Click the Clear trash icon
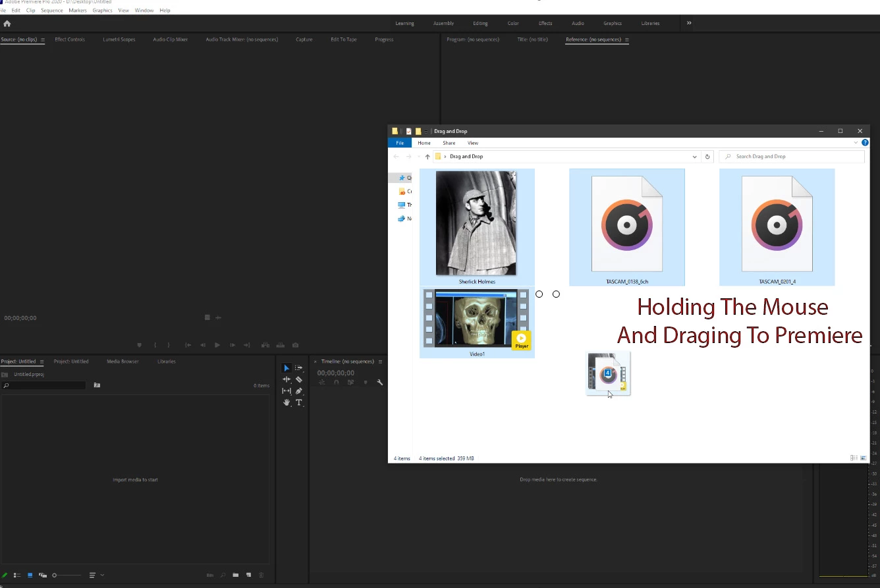Screen dimensions: 880x588 click(261, 575)
